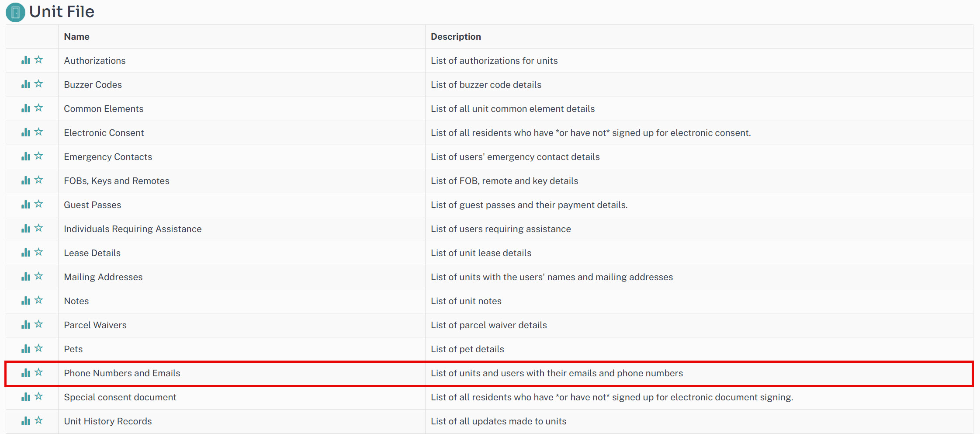The image size is (980, 434).
Task: Star the Guest Passes report
Action: tap(39, 204)
